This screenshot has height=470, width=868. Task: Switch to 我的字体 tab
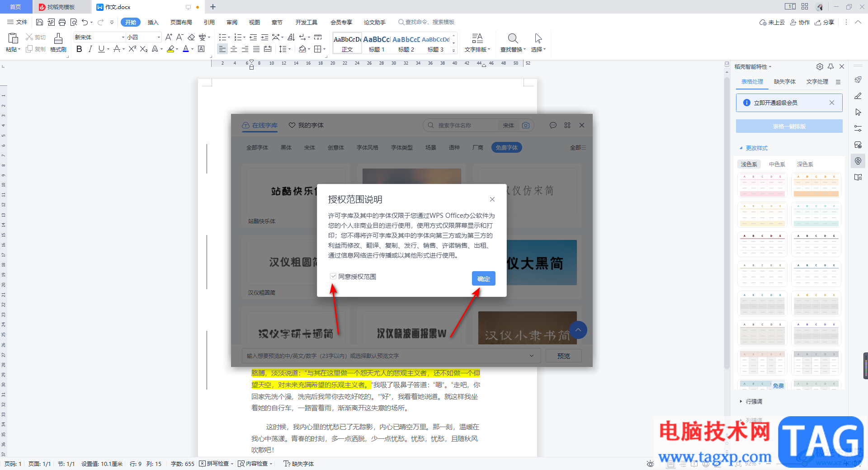(x=306, y=125)
